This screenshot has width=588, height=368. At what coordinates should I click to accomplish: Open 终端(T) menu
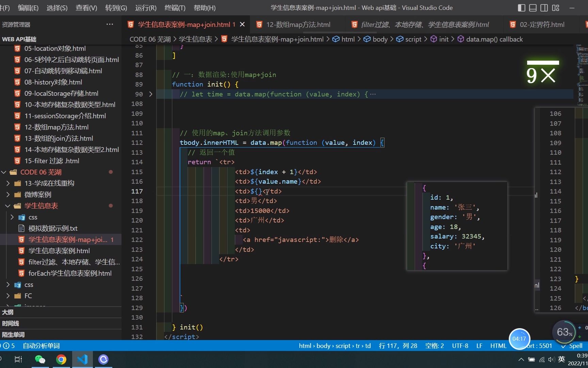point(175,7)
